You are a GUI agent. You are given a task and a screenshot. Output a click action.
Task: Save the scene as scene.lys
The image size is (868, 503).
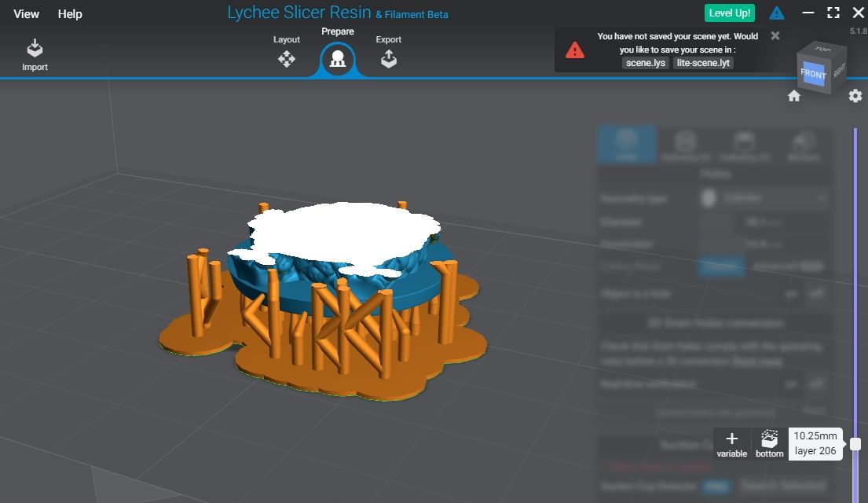tap(646, 63)
